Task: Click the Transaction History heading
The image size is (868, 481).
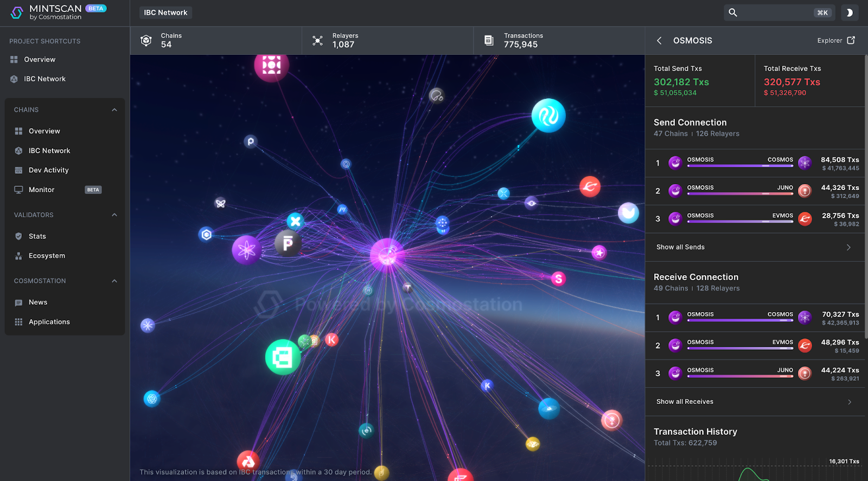Action: pos(695,432)
